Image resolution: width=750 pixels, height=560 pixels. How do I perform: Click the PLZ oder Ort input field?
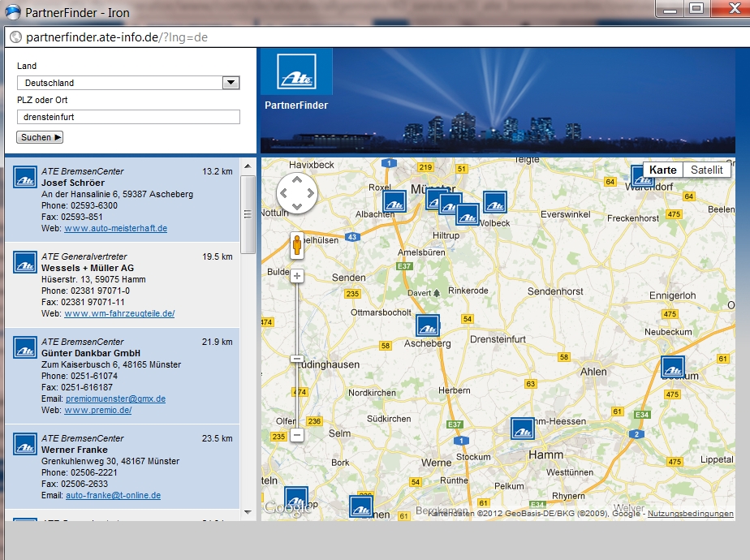[128, 117]
